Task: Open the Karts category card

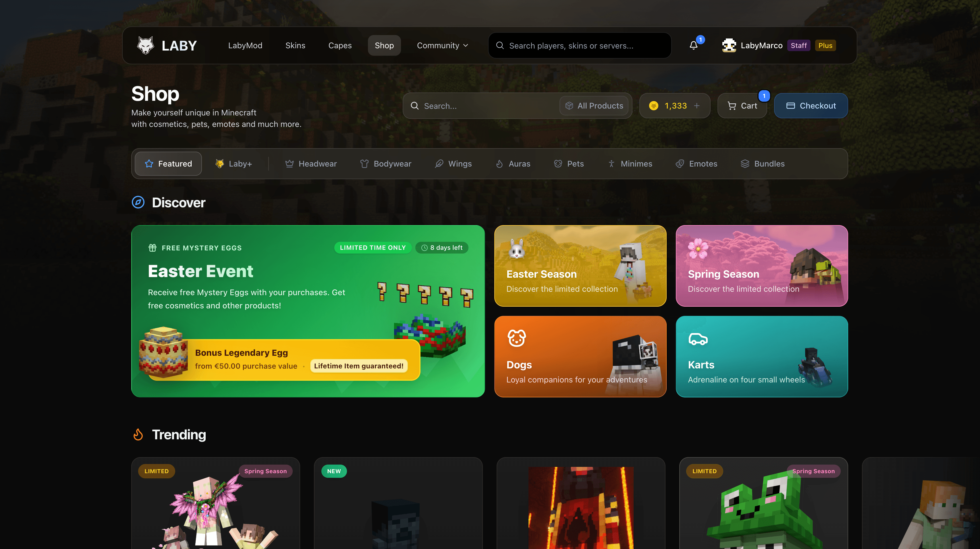Action: click(x=762, y=357)
